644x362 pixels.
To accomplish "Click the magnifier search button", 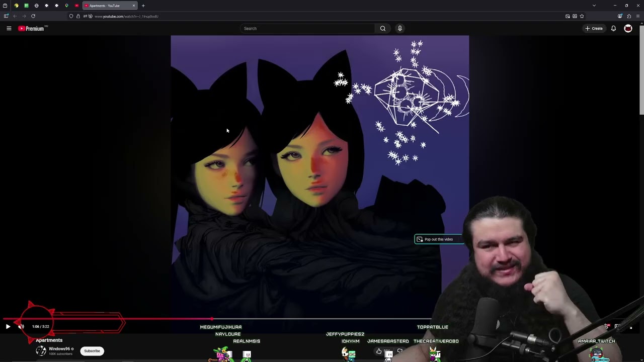I will click(x=383, y=29).
